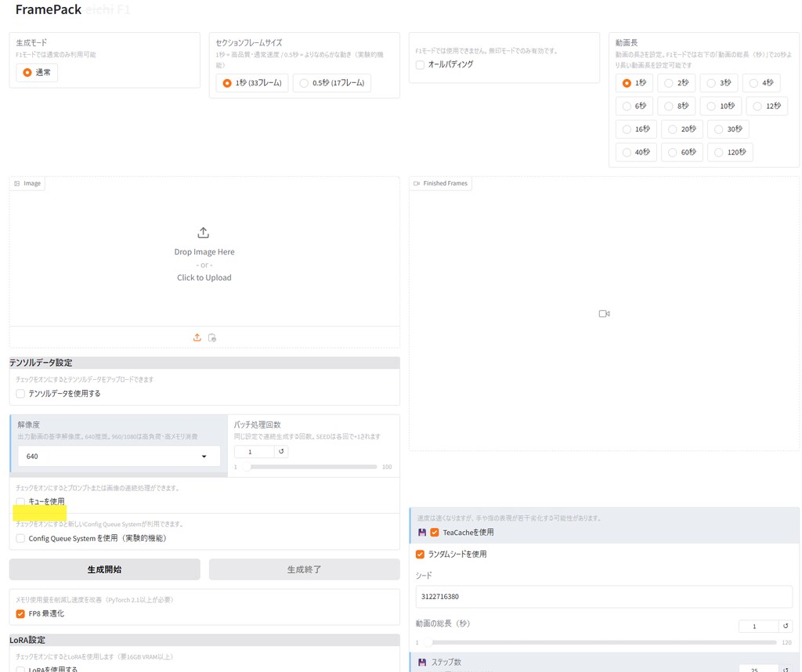
Task: Click reset icon for 動画の総長（秒）
Action: (x=786, y=627)
